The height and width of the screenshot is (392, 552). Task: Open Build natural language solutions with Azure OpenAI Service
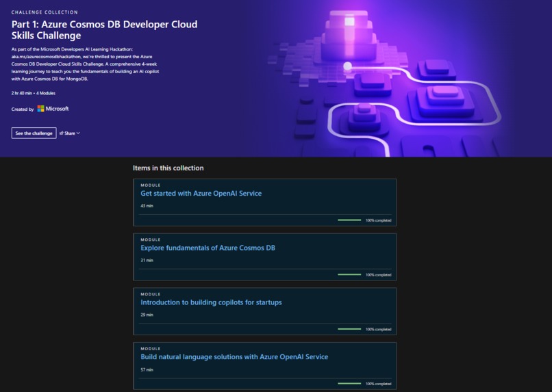234,356
